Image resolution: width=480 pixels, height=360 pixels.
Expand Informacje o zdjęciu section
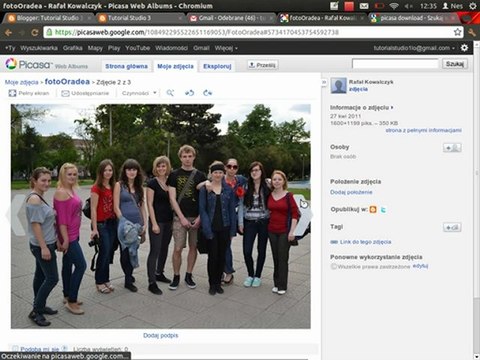tap(362, 107)
